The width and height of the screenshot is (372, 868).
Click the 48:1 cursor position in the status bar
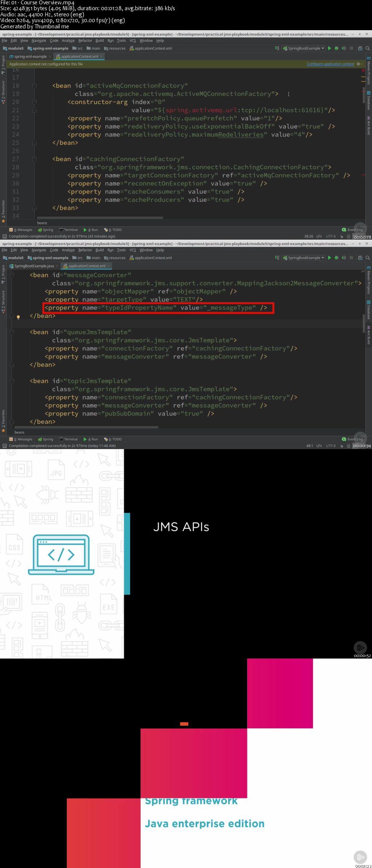tap(310, 446)
